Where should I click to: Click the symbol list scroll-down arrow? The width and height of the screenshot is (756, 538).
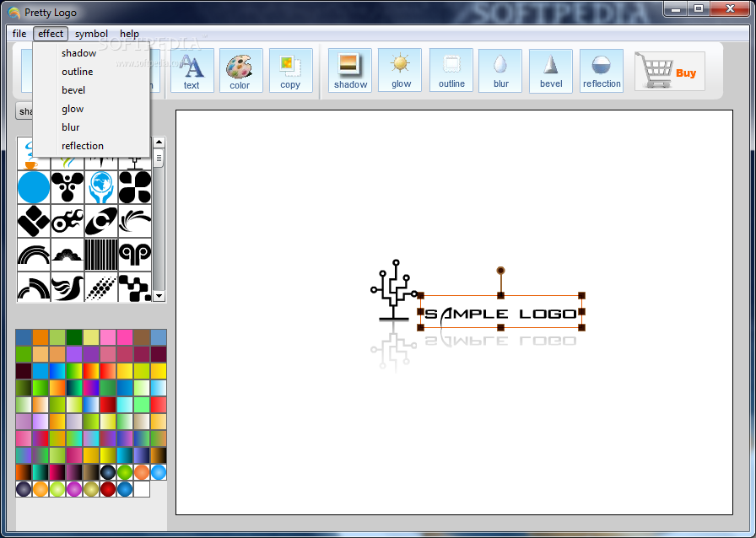pos(159,296)
